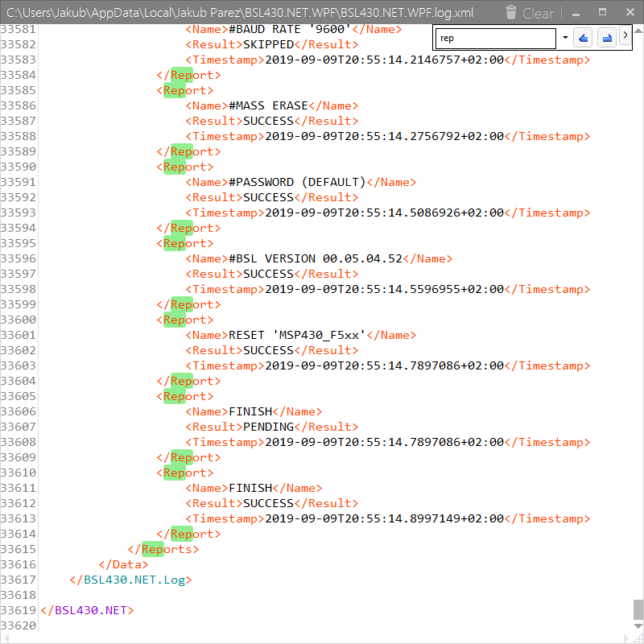
Task: Click '#MASS ERASE' name text
Action: (268, 105)
